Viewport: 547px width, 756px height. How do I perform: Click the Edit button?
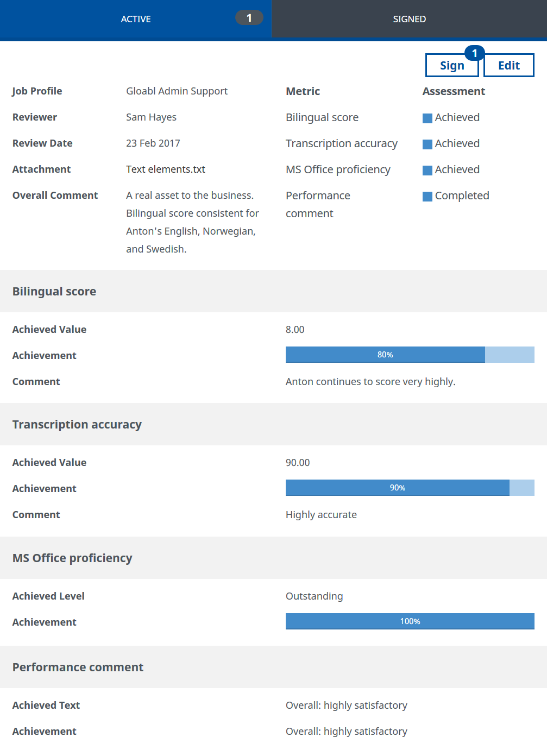pos(508,66)
